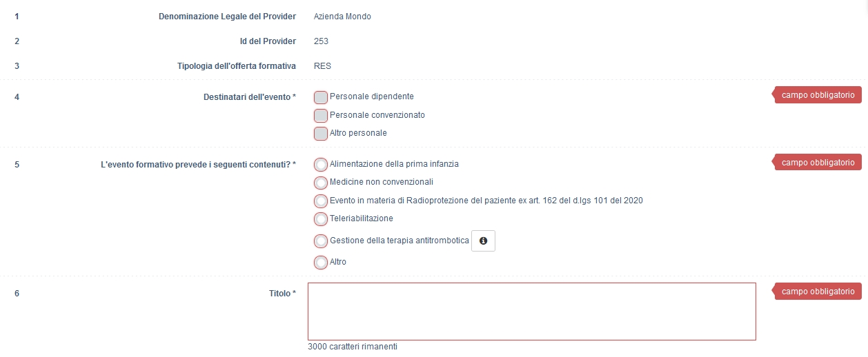Click the 3000 caratteri rimanenti counter

pyautogui.click(x=353, y=347)
